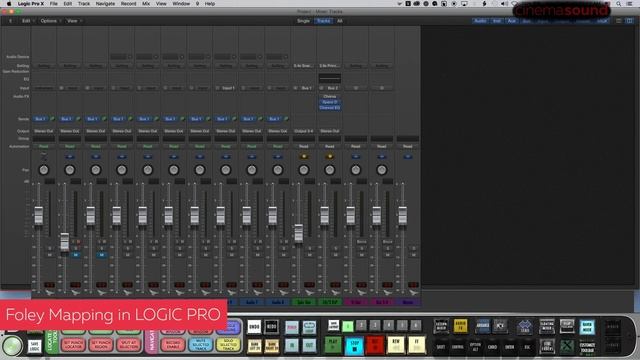Click the Space D plug-in slot
Image resolution: width=640 pixels, height=360 pixels.
click(x=330, y=102)
